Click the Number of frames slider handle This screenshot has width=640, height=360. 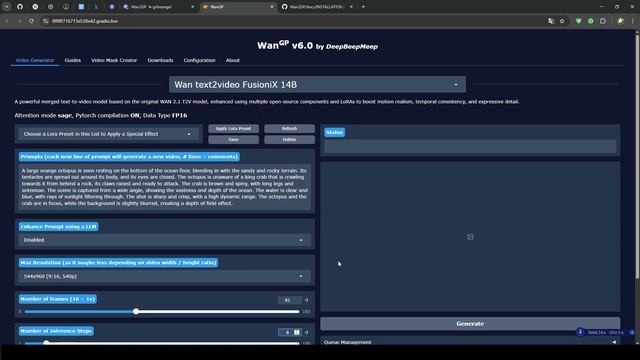pyautogui.click(x=136, y=311)
